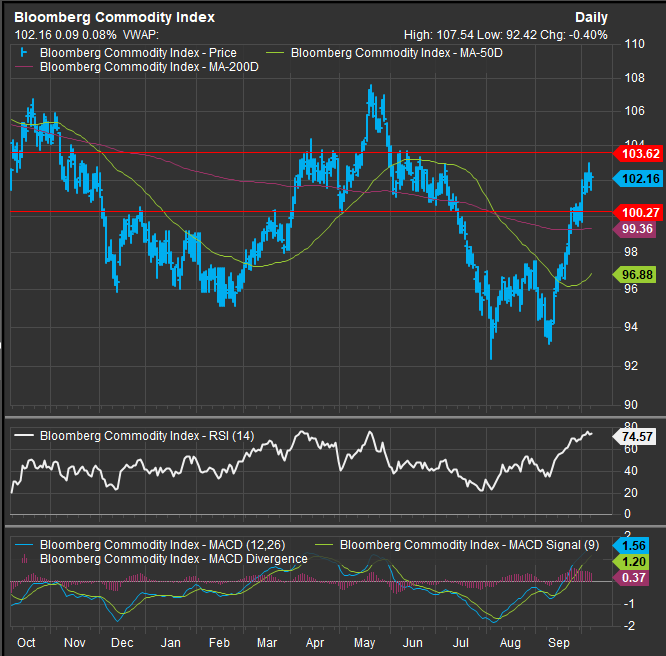This screenshot has height=656, width=666.
Task: Click the Dec label on time axis
Action: point(121,640)
